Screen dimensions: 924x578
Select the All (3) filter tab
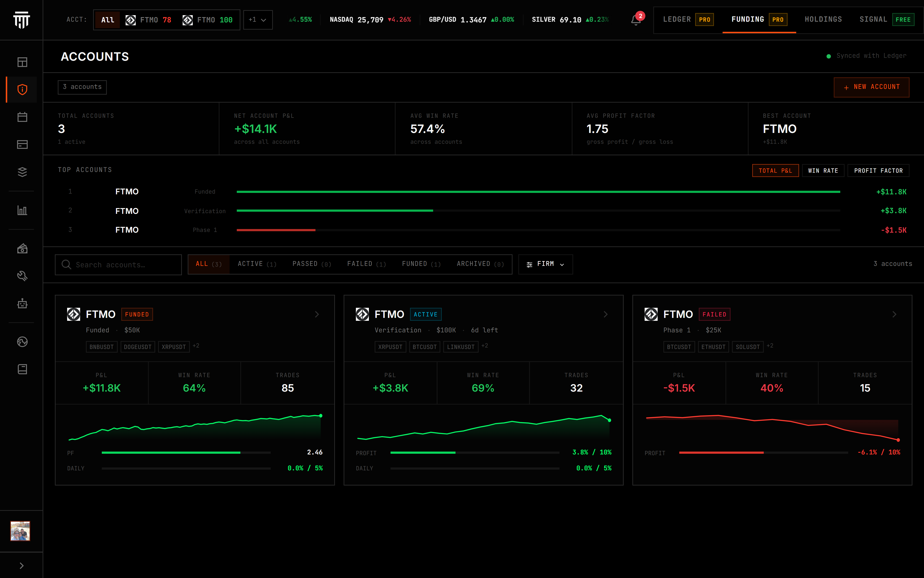pyautogui.click(x=208, y=264)
